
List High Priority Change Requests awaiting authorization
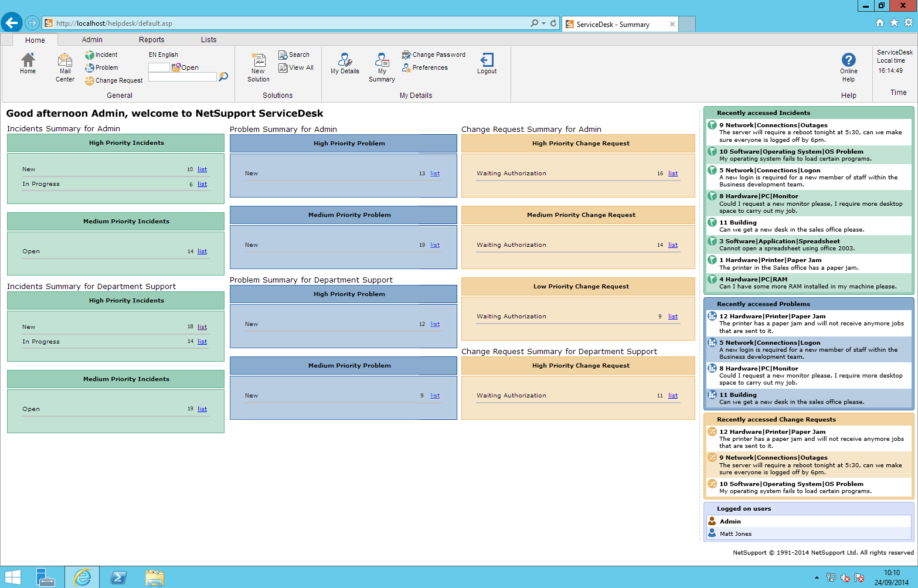[x=672, y=173]
